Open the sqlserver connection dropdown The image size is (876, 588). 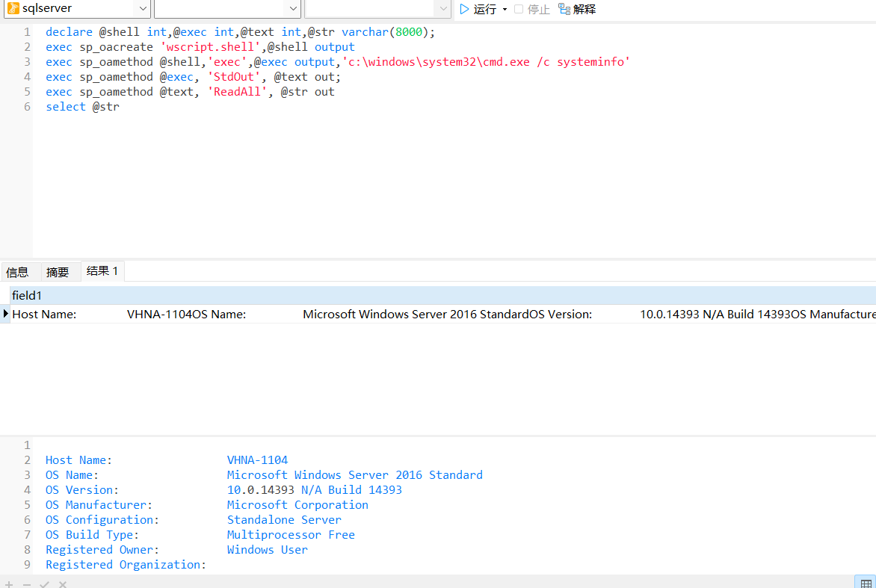[x=143, y=8]
